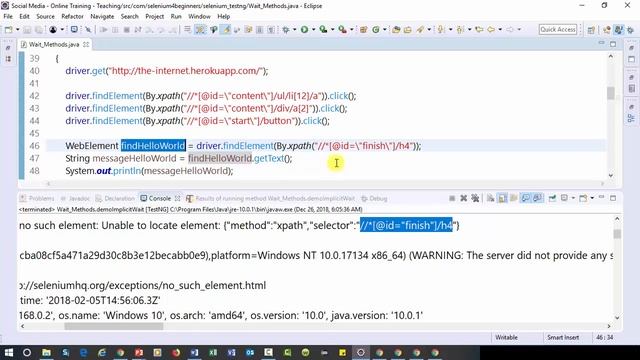The image size is (640, 360).
Task: Click the vertical scrollbar thumb in code editor
Action: 611,93
